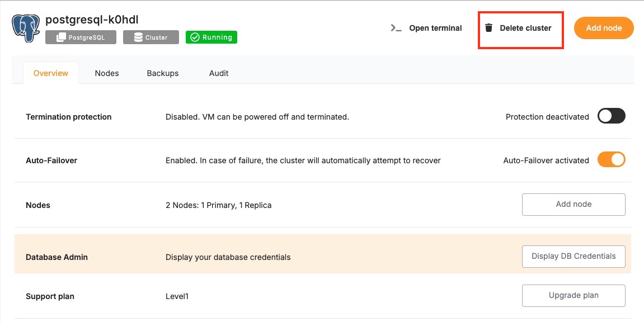The image size is (644, 322).
Task: Show credentials via Display DB Credentials
Action: pos(574,257)
